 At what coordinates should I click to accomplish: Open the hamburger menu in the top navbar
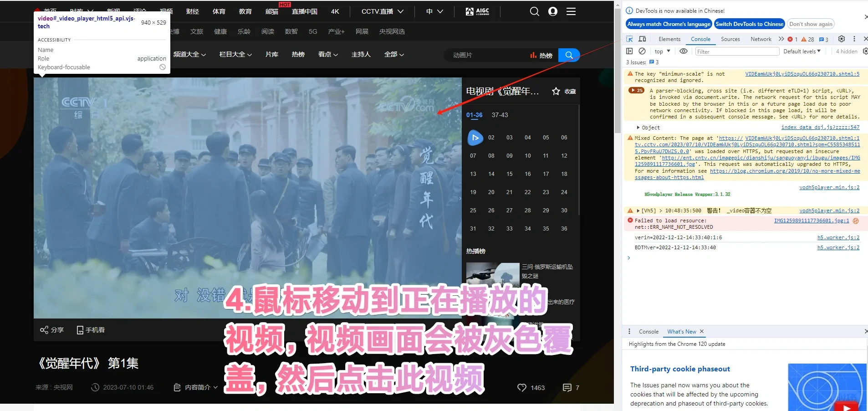[571, 11]
